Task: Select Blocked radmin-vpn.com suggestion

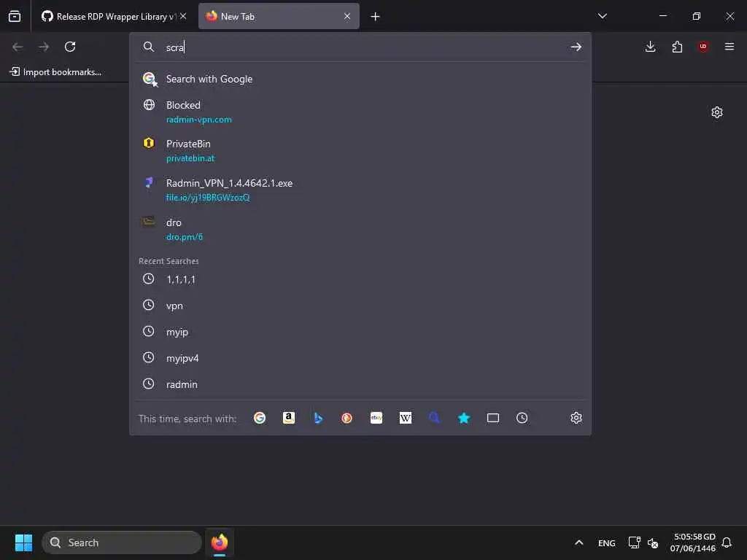Action: coord(360,112)
